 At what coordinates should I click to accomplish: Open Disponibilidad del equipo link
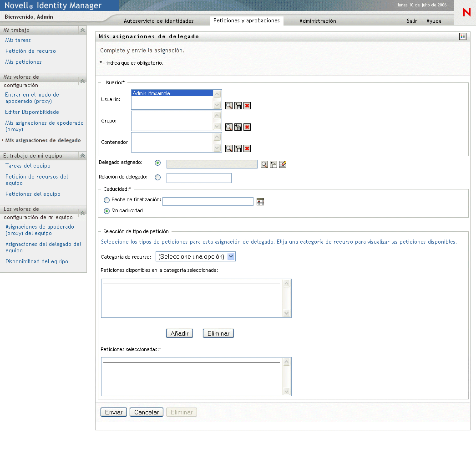37,261
